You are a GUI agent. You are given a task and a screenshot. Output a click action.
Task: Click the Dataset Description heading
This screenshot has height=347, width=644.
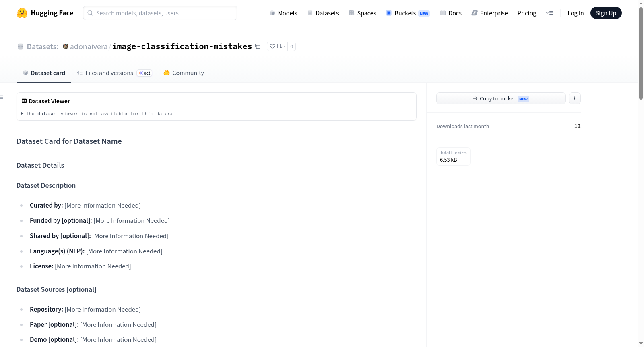pos(46,185)
